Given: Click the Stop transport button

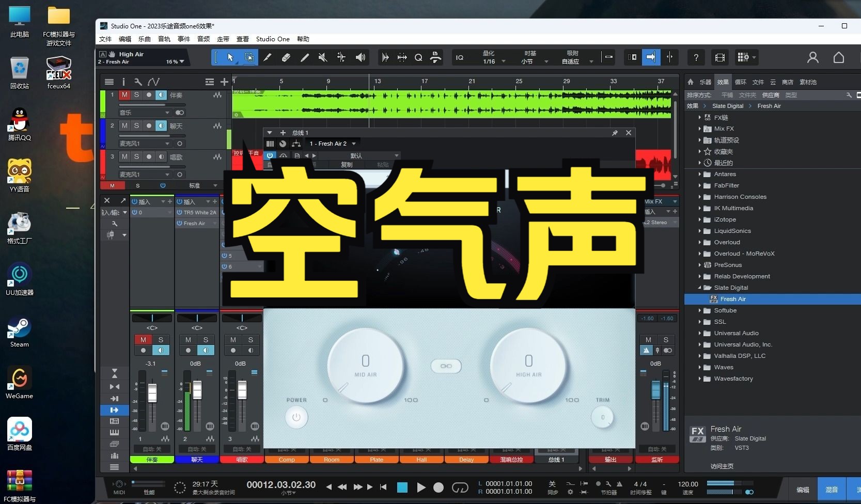Looking at the screenshot, I should pos(402,487).
